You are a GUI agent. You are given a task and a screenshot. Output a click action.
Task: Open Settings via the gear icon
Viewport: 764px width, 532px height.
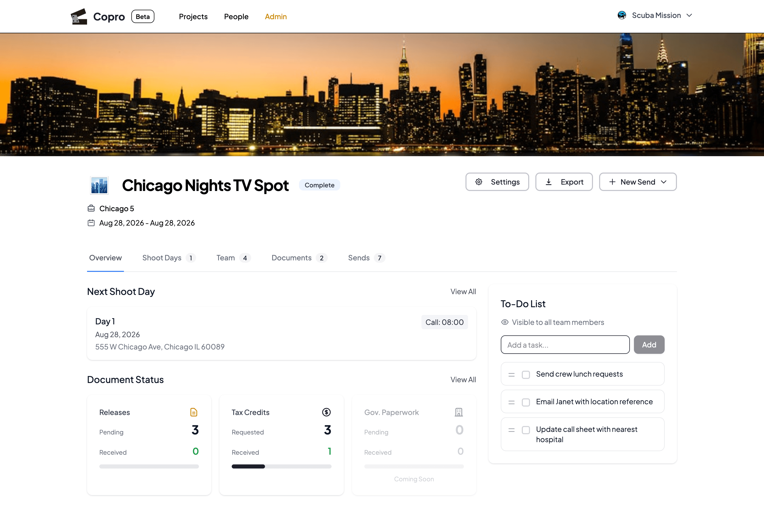coord(479,182)
